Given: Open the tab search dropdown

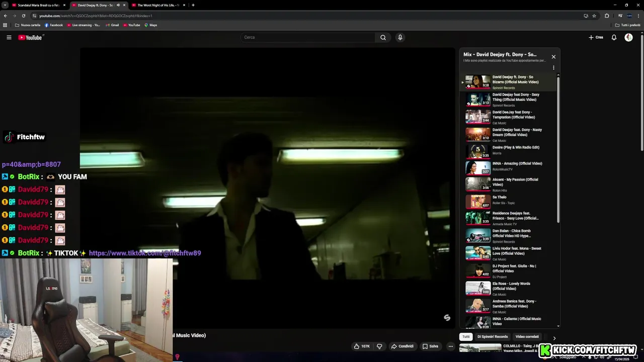Looking at the screenshot, I should point(5,5).
